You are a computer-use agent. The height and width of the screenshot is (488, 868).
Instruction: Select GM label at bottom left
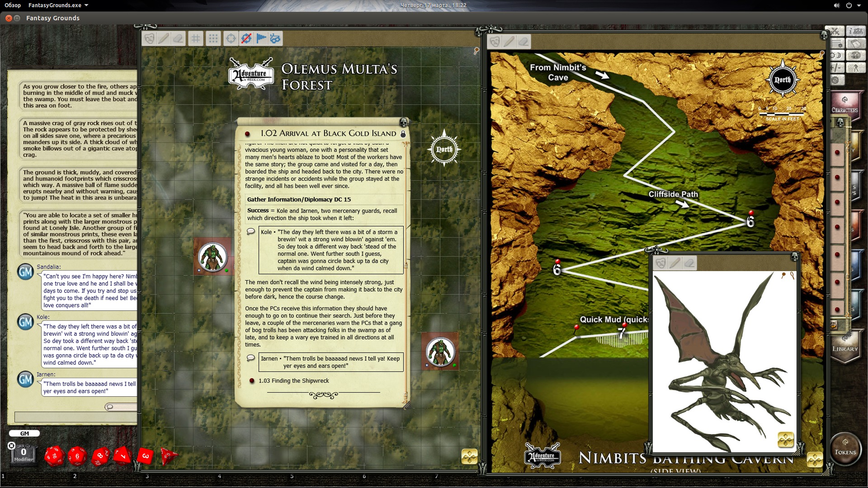(24, 433)
